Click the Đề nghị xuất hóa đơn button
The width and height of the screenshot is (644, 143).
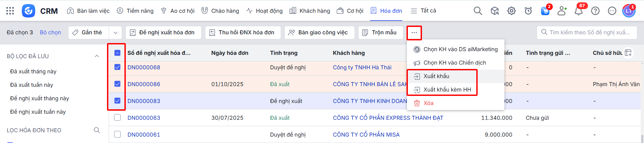(163, 33)
